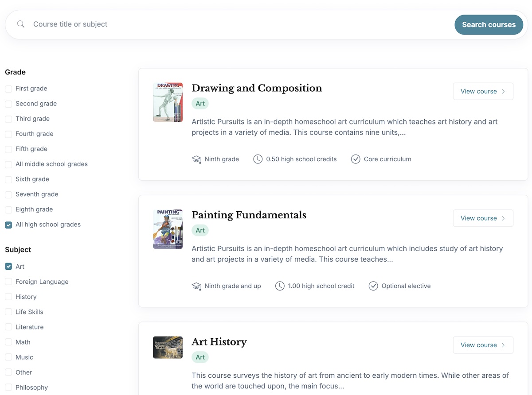Click clock icon beside 0.50 high school credits

point(258,159)
